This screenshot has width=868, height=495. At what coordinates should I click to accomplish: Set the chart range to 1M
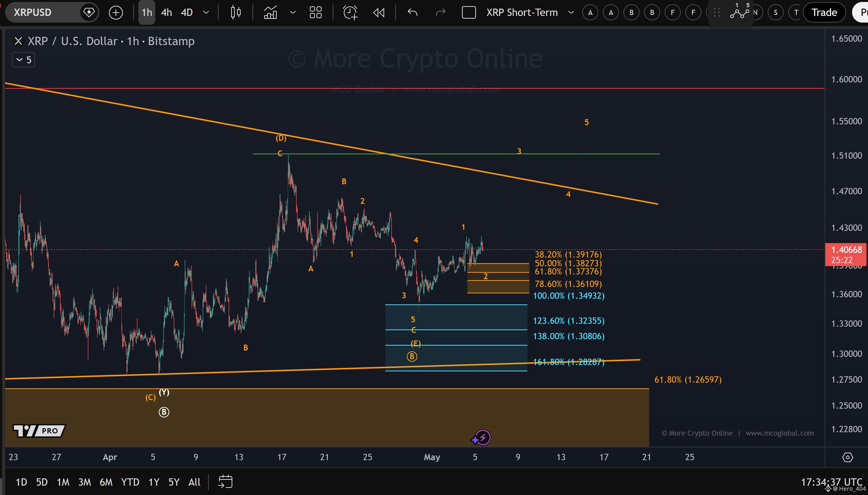tap(63, 482)
